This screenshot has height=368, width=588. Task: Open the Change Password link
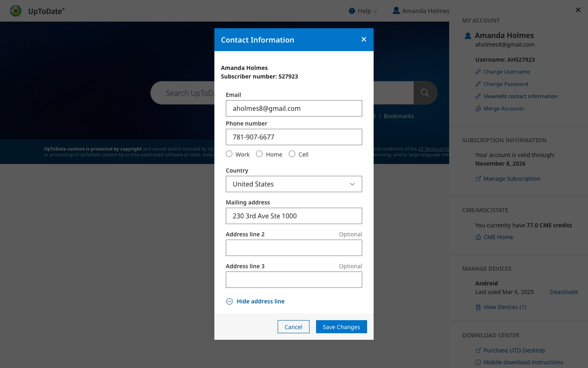tap(506, 84)
